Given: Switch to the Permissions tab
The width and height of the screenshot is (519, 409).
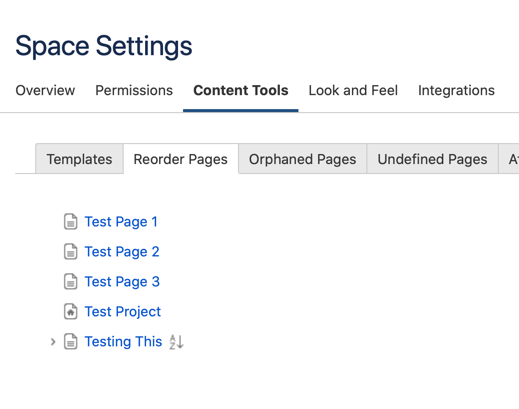Looking at the screenshot, I should pos(134,90).
